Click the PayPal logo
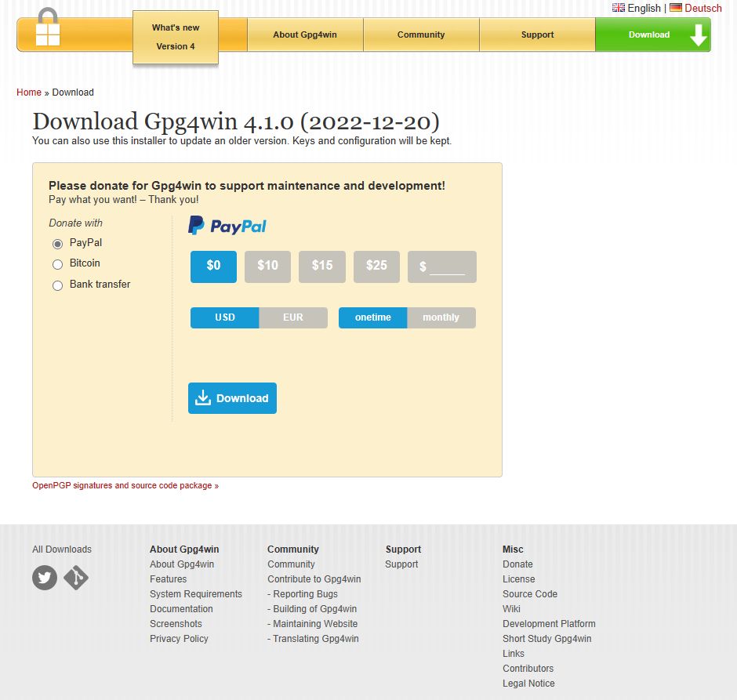The width and height of the screenshot is (737, 700). pyautogui.click(x=227, y=226)
